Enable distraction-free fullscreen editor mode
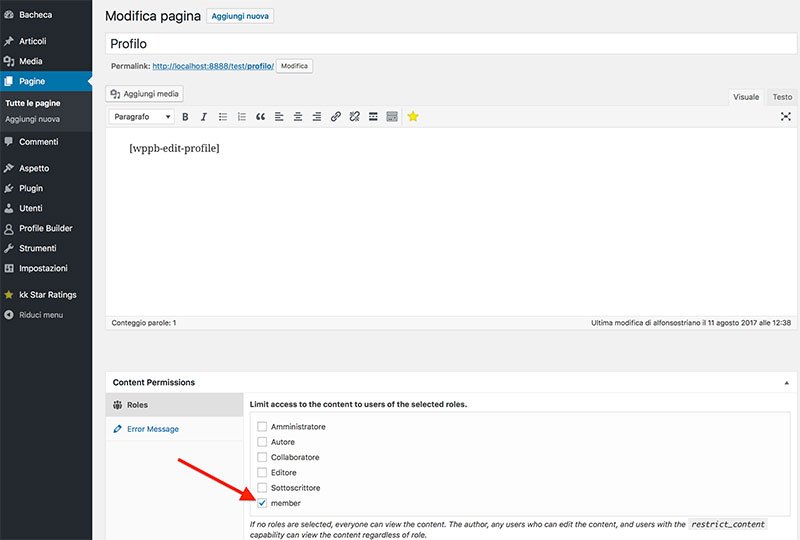Screen dimensions: 800x540 coord(786,117)
